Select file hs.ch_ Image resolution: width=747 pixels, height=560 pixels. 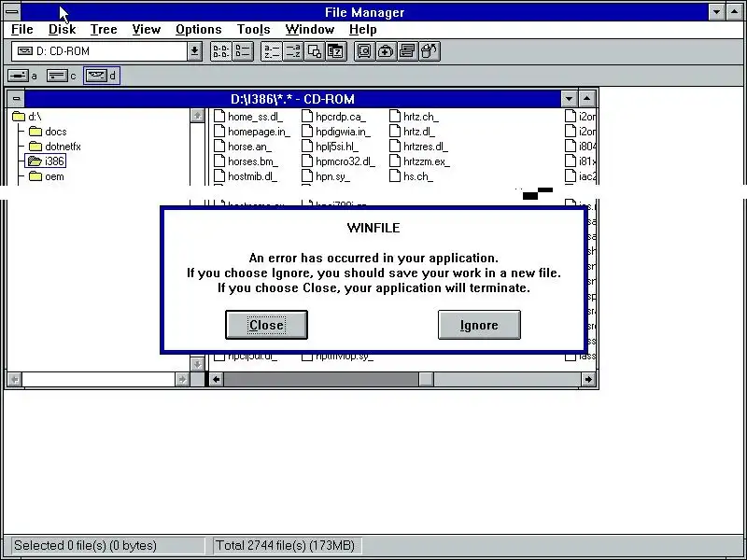click(412, 176)
